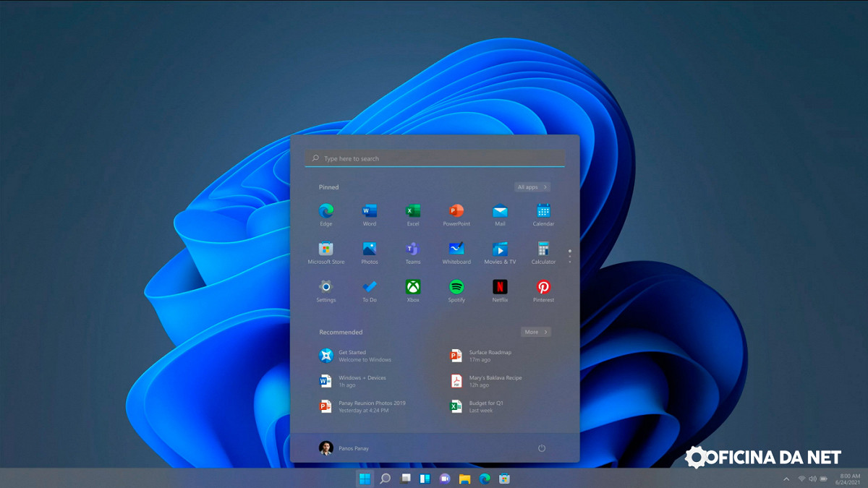Launch Spotify from pinned apps

point(456,287)
